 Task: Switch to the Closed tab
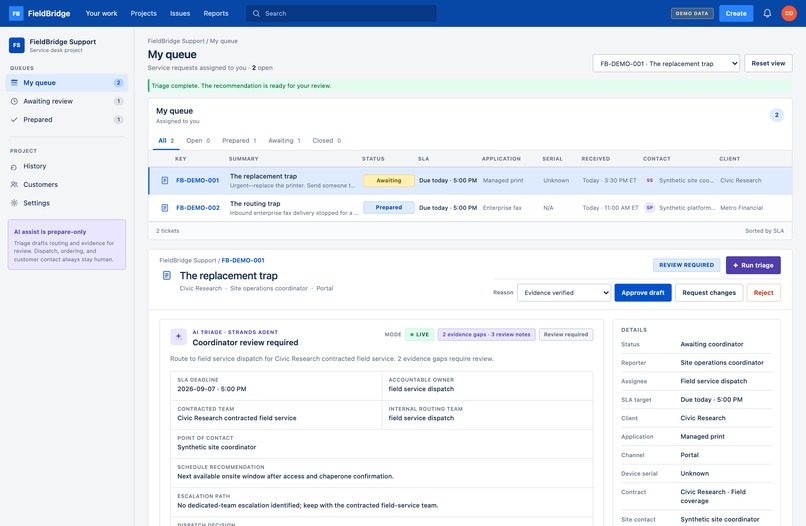(x=326, y=140)
